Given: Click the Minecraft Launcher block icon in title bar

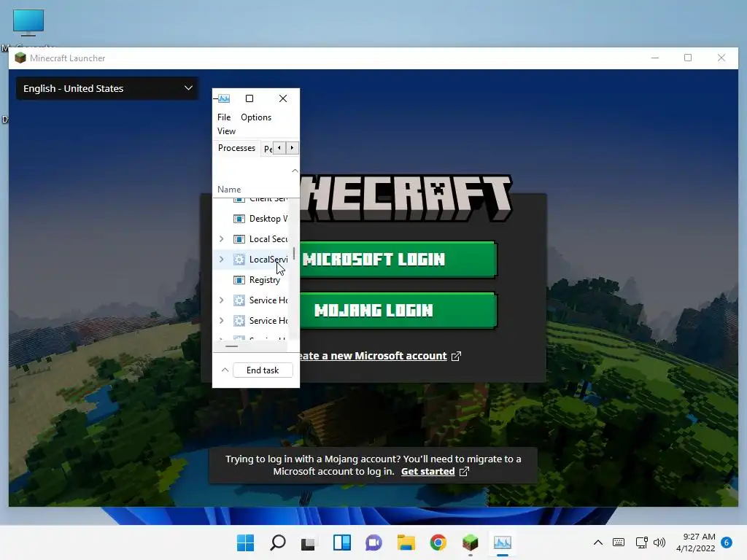Looking at the screenshot, I should 20,58.
